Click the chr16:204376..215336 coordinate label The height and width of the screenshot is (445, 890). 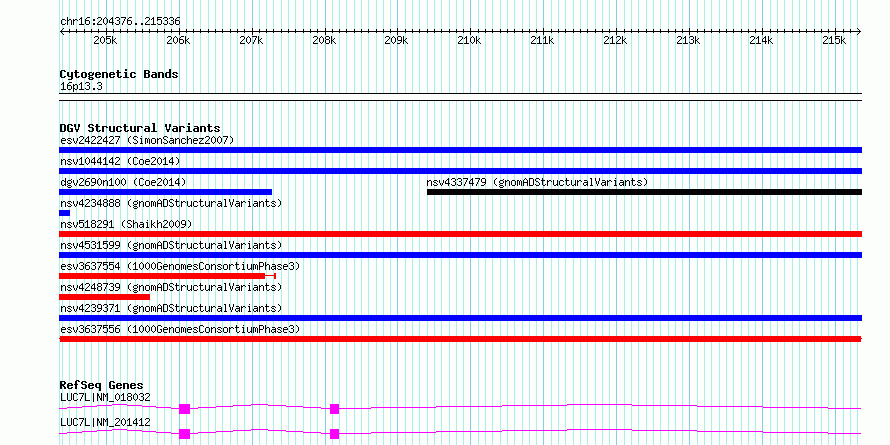click(120, 21)
